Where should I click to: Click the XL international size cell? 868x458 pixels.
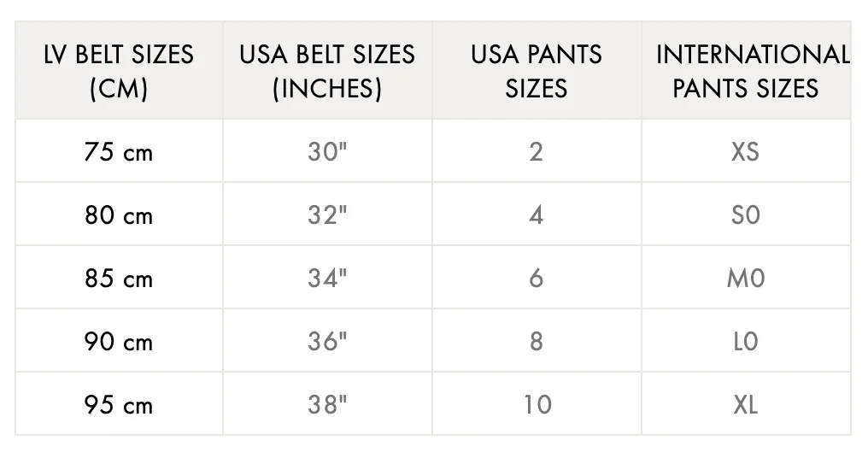[746, 403]
